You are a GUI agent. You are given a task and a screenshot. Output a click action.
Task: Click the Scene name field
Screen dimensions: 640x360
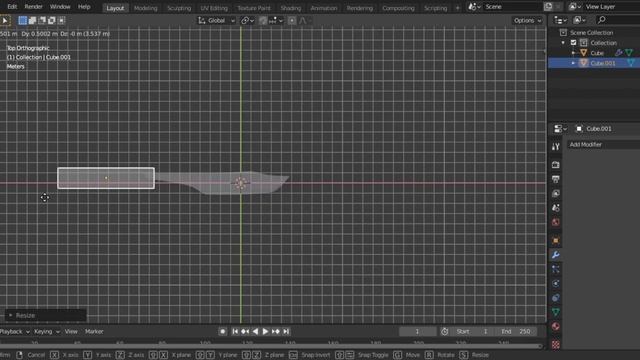click(x=512, y=7)
